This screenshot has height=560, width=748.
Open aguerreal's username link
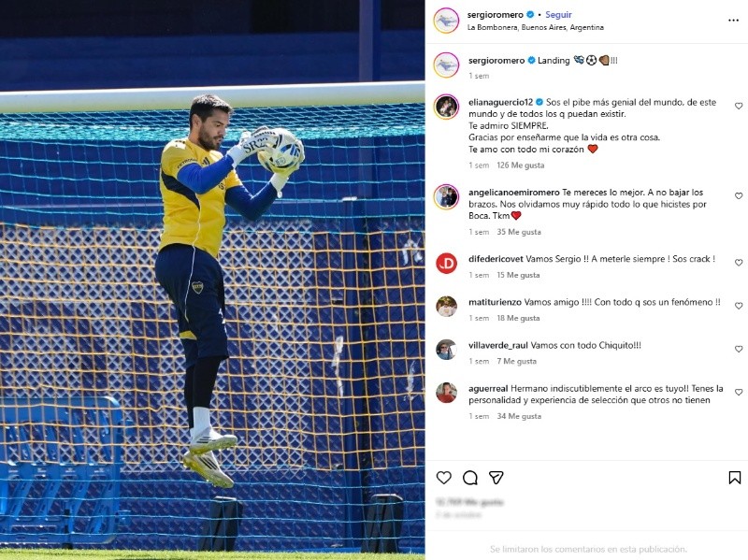[x=488, y=389]
